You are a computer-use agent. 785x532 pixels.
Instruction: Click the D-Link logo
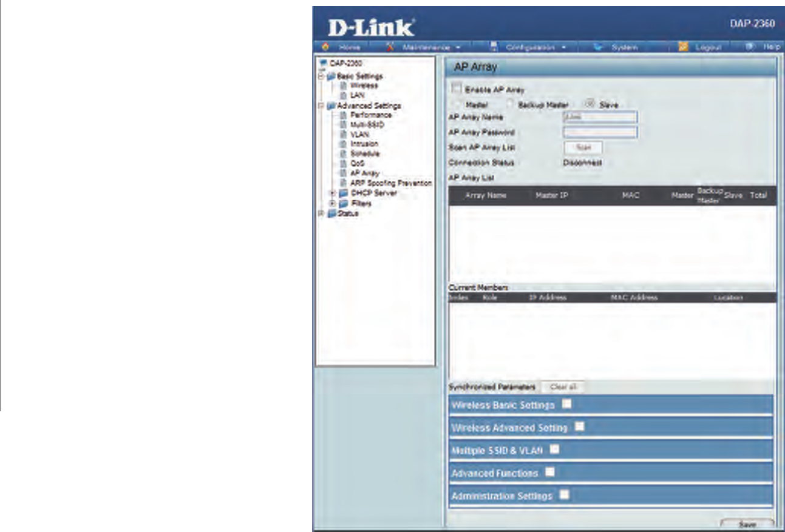tap(372, 27)
